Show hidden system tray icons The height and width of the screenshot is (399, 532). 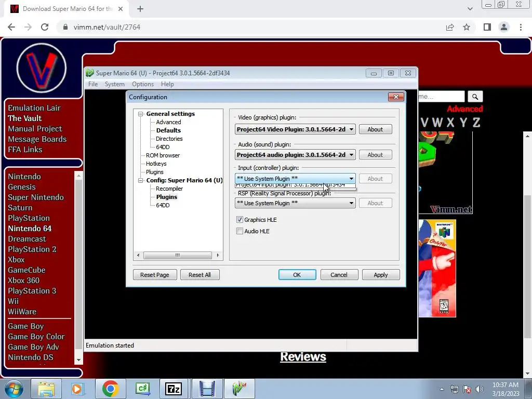tap(442, 389)
